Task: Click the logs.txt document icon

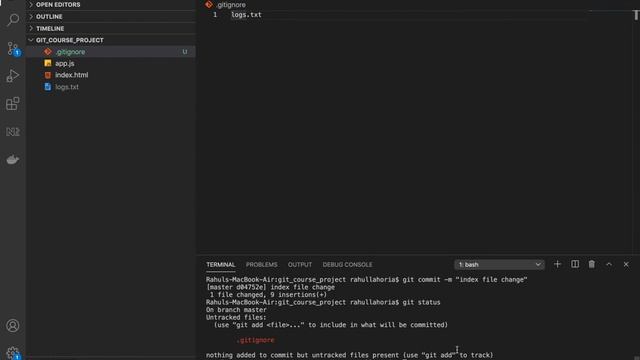Action: point(48,87)
